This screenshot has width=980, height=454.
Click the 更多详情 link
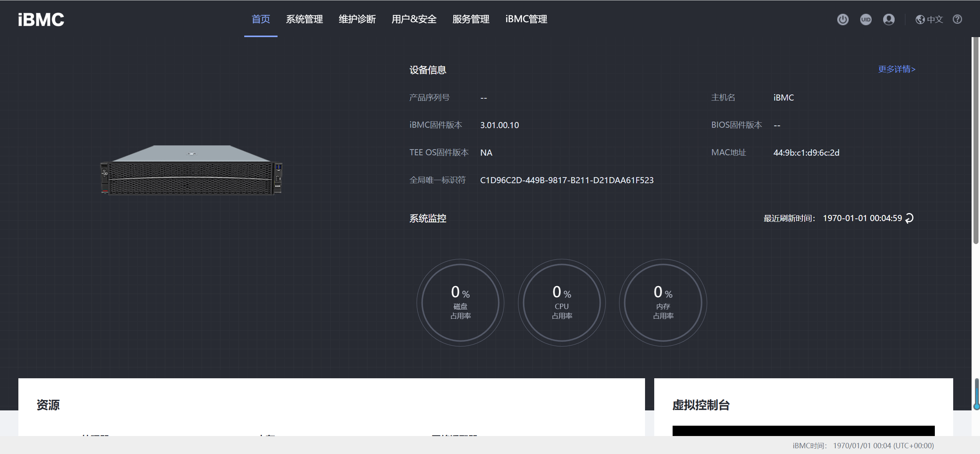(896, 69)
